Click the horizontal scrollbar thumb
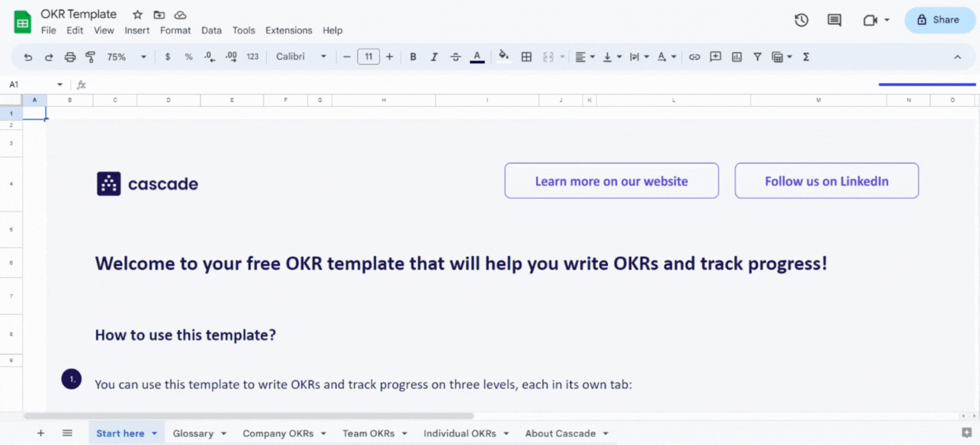Viewport: 980px width, 445px height. (x=249, y=416)
